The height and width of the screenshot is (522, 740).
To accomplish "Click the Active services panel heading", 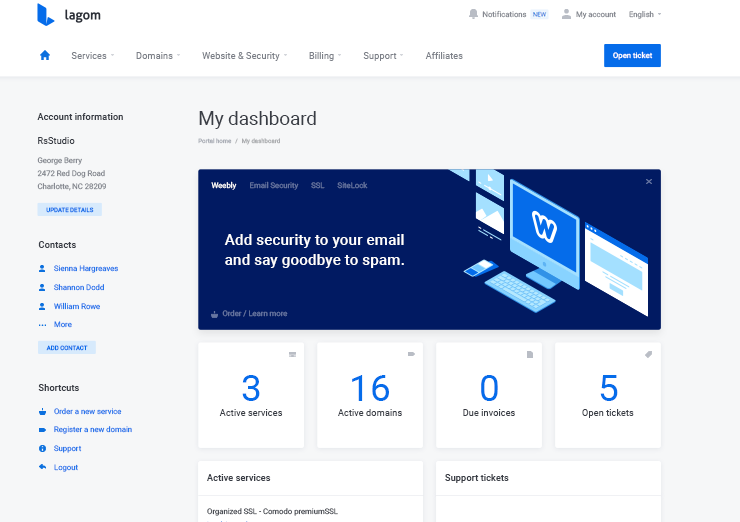I will point(238,478).
